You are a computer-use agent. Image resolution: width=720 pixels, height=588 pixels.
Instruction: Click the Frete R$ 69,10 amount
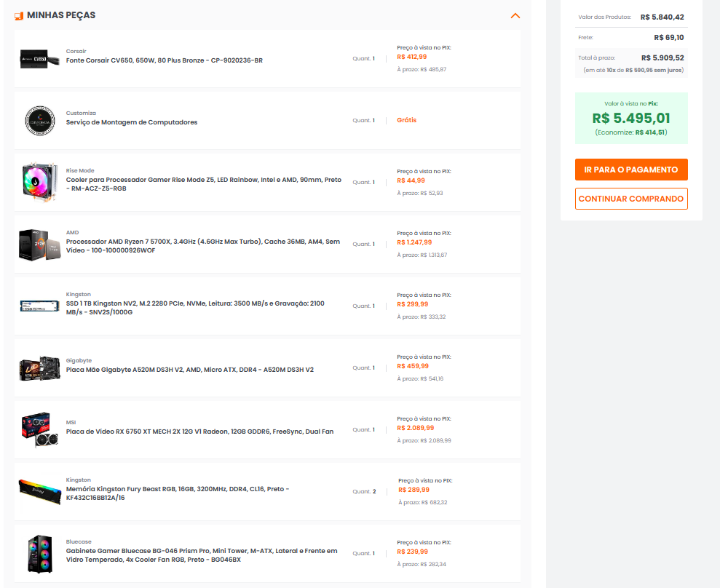[x=669, y=38]
